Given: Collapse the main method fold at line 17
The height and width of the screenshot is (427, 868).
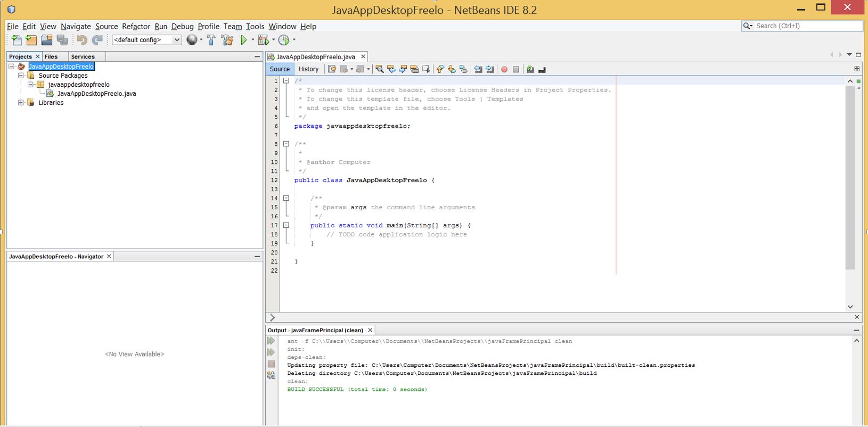Looking at the screenshot, I should pyautogui.click(x=286, y=225).
